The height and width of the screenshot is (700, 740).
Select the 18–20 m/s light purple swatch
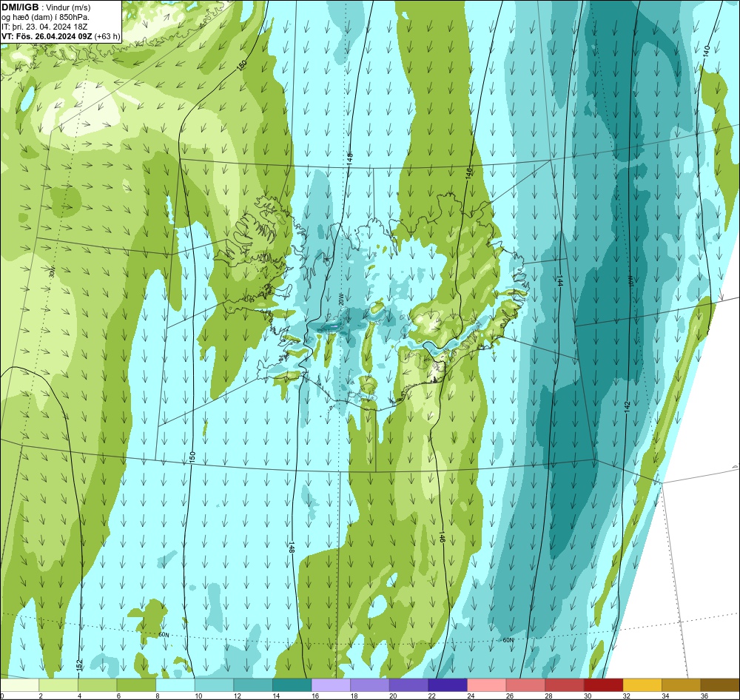[370, 685]
